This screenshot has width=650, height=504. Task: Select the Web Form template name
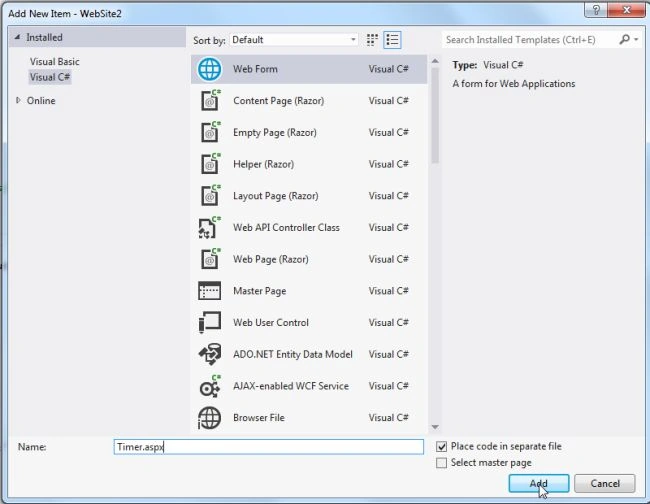point(255,69)
